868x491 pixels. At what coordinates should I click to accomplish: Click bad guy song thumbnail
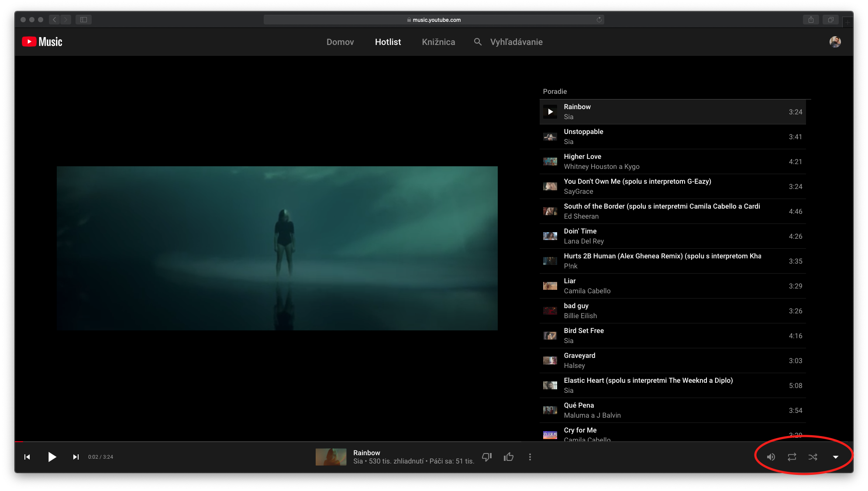550,311
